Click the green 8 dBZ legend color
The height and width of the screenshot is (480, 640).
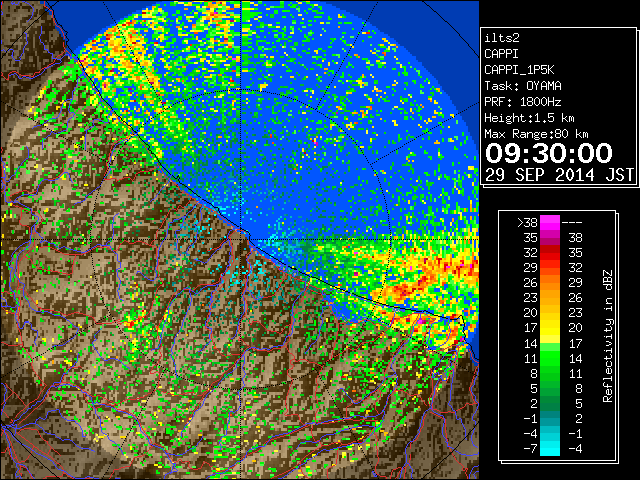click(550, 373)
